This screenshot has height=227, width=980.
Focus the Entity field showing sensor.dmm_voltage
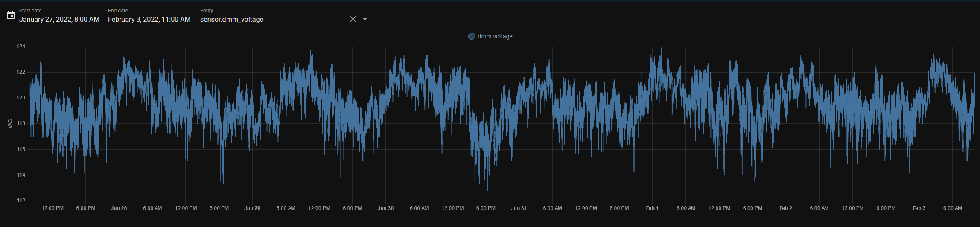(x=273, y=19)
